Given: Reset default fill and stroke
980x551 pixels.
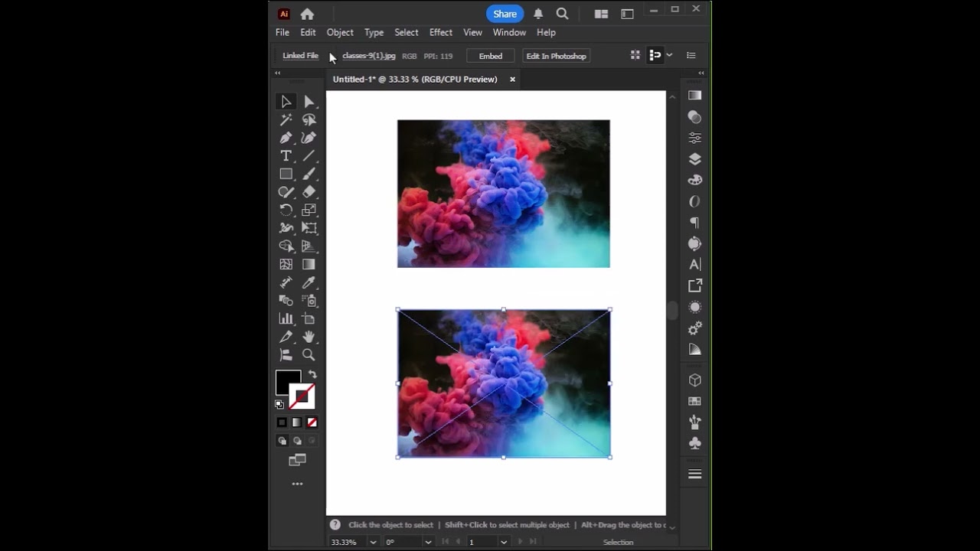Looking at the screenshot, I should pos(279,404).
